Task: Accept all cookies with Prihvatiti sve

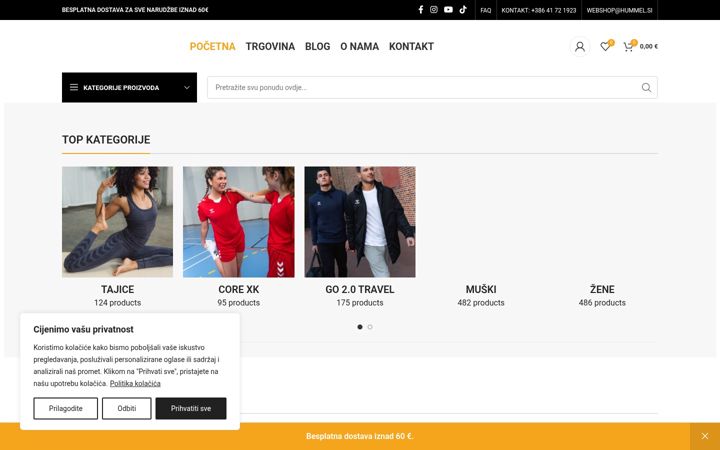Action: point(191,408)
